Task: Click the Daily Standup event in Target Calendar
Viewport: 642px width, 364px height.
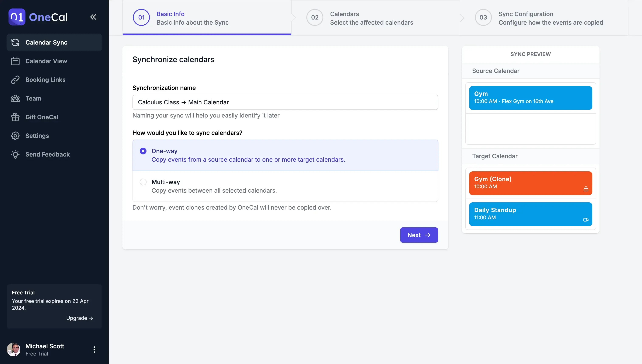Action: coord(531,214)
